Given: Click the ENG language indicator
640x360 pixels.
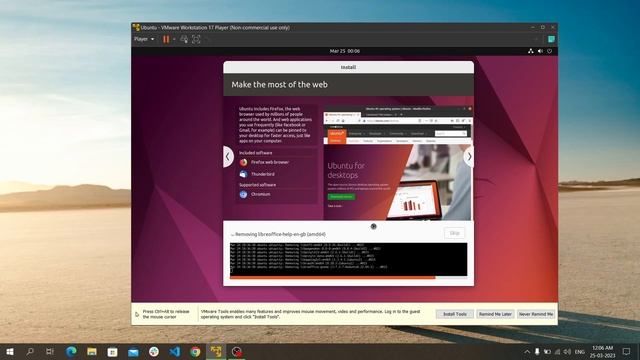Looking at the screenshot, I should (x=580, y=351).
